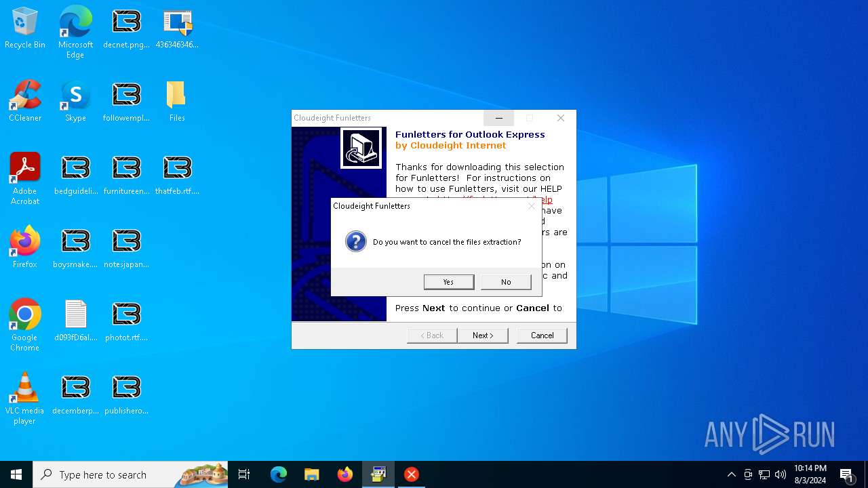This screenshot has width=868, height=488.
Task: Launch Firefox from the taskbar
Action: coord(345,474)
